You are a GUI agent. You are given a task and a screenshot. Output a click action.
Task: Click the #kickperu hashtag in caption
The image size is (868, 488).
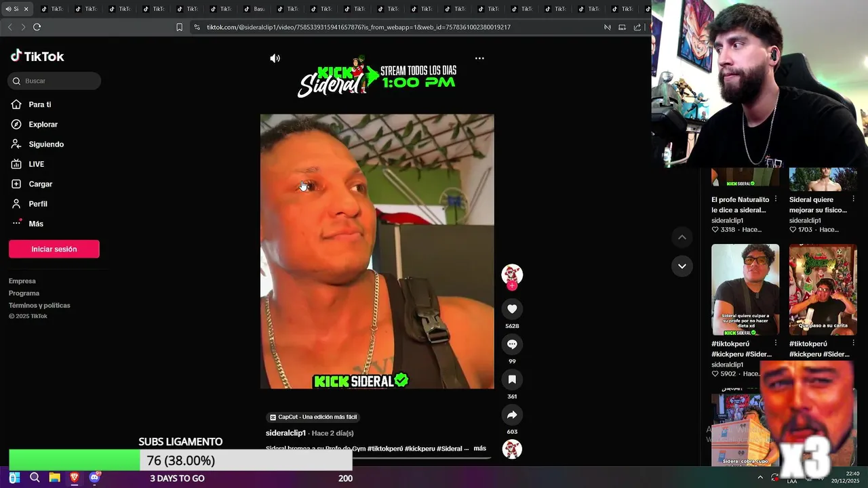[x=420, y=449]
